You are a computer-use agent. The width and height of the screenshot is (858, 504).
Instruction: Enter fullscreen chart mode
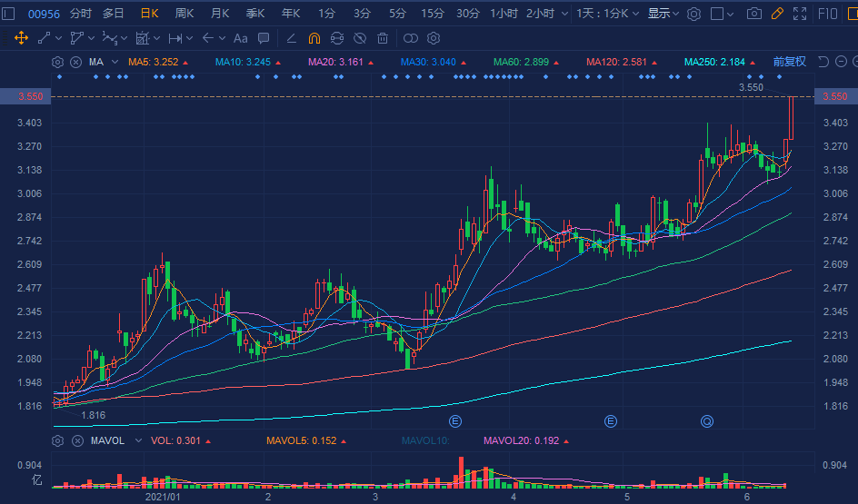800,14
